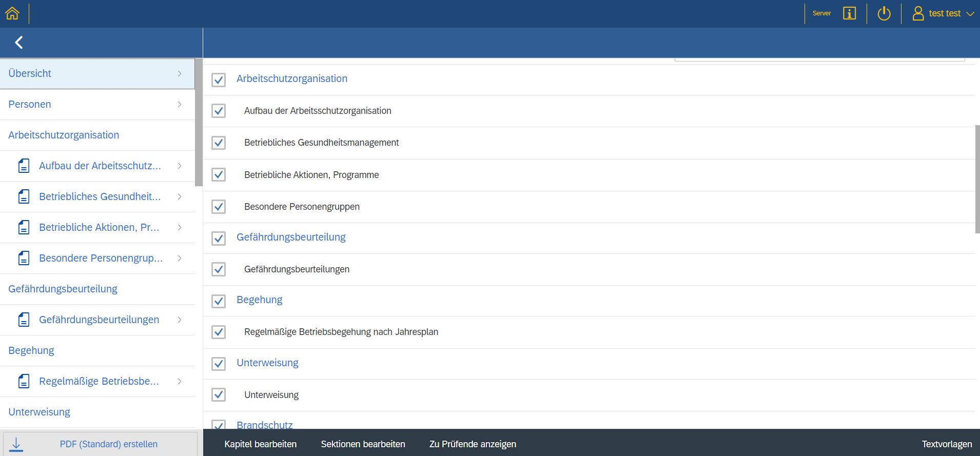
Task: Open chevron for Betriebliche Aktionen item
Action: (x=180, y=227)
